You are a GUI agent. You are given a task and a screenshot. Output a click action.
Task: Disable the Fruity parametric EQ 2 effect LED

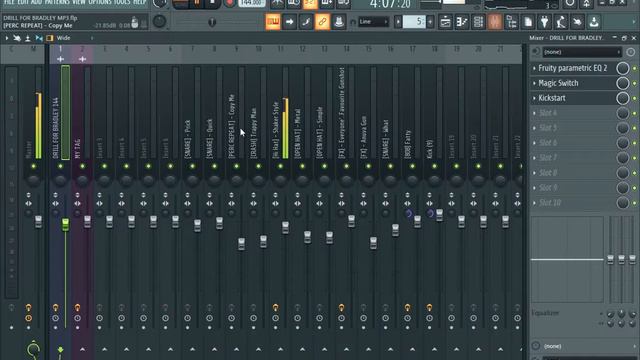tap(635, 69)
